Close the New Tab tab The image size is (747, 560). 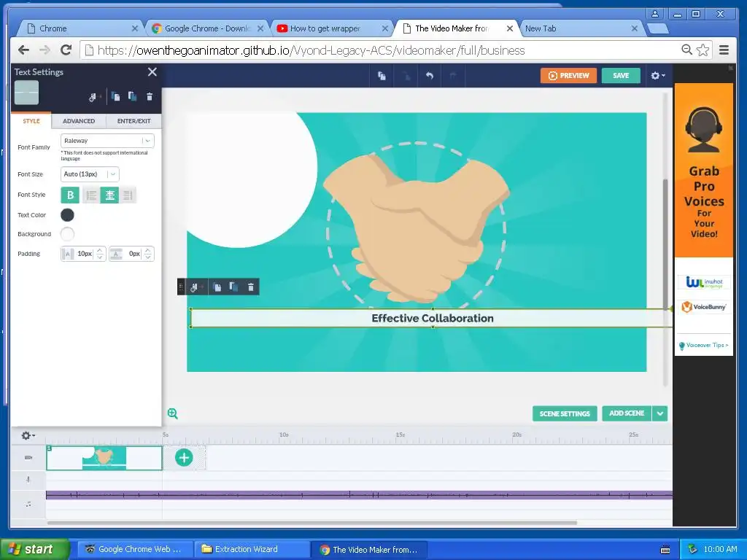tap(634, 28)
